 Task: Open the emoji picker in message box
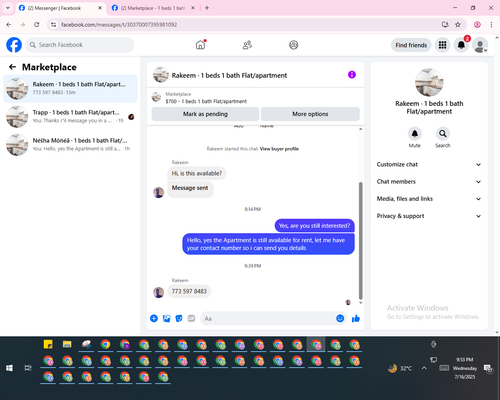click(x=340, y=318)
